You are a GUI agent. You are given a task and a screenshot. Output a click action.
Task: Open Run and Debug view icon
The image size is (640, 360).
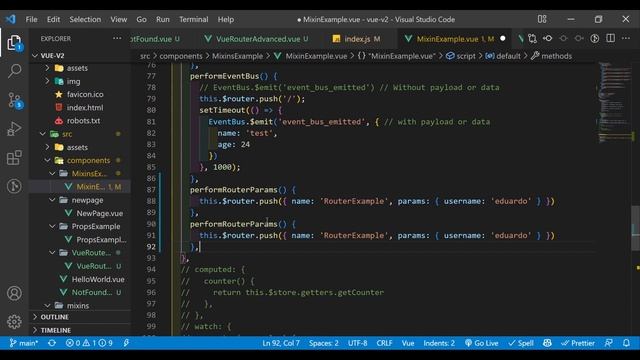[14, 129]
